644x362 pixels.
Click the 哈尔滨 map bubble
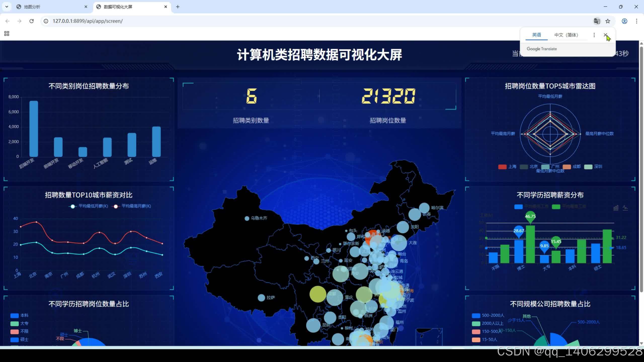point(424,208)
